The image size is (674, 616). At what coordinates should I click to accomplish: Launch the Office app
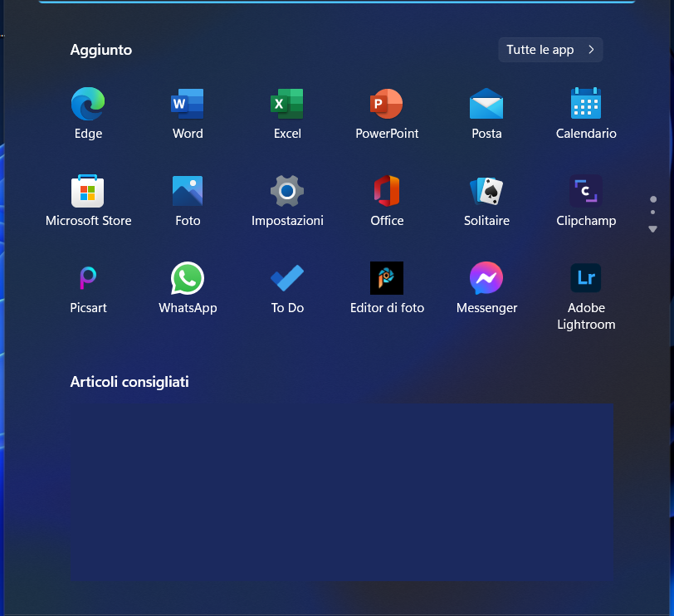[x=387, y=201]
